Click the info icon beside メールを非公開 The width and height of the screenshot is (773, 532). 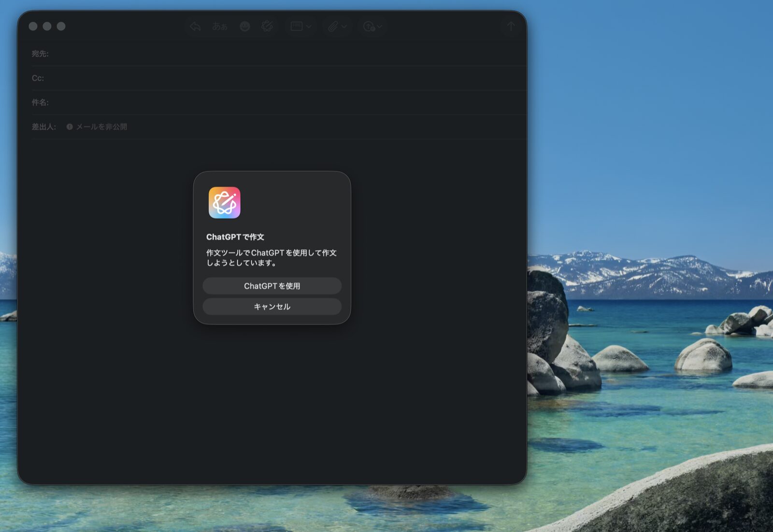point(70,126)
